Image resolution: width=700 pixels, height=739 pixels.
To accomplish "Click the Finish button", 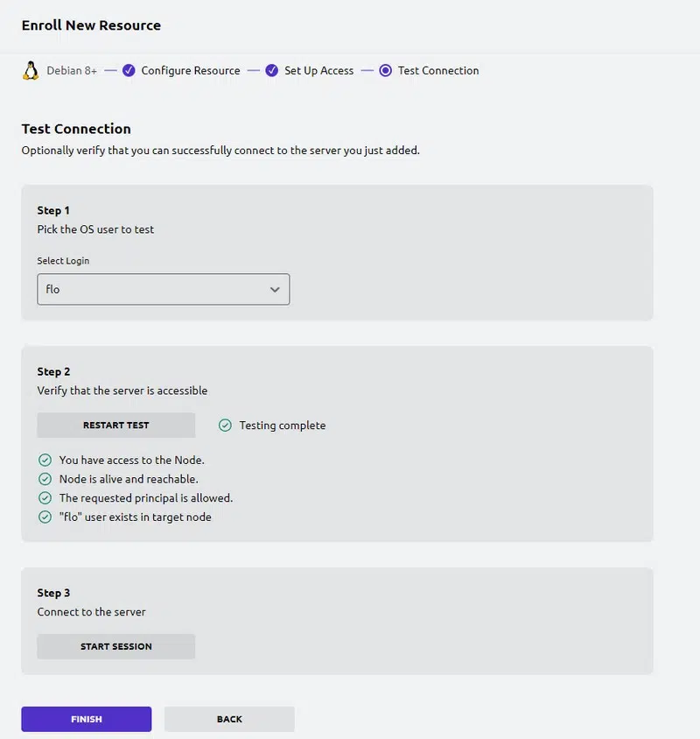I will click(87, 719).
